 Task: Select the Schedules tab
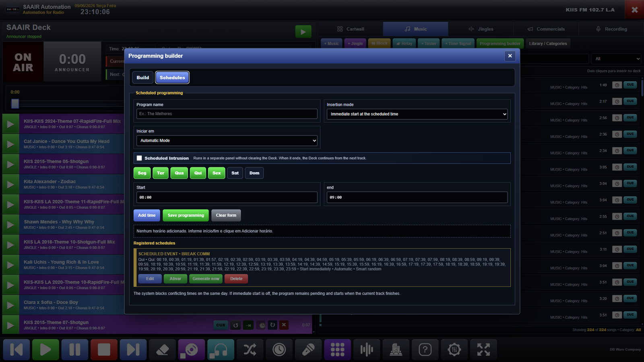coord(172,78)
